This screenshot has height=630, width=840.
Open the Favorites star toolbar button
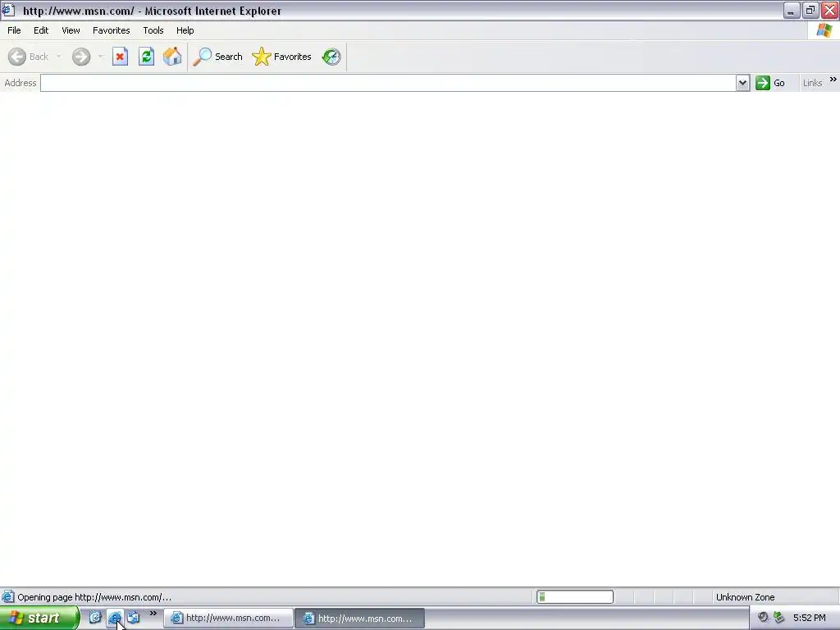coord(282,57)
